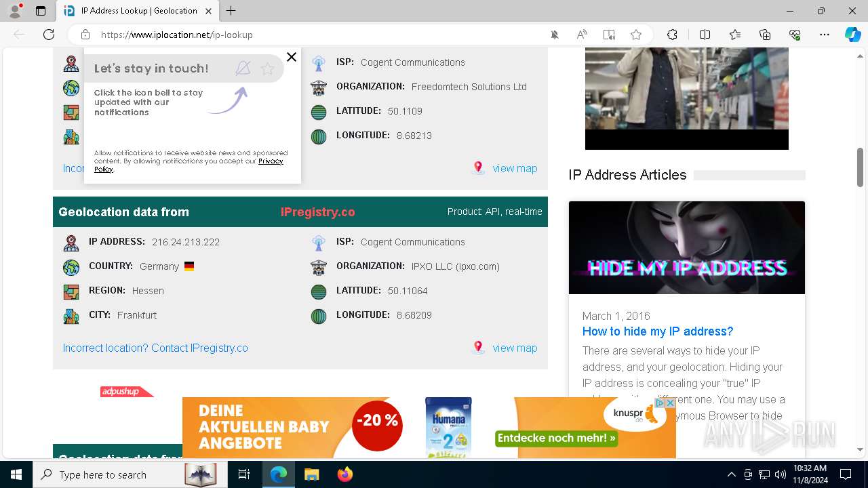Open Copilot sidebar

coord(852,35)
